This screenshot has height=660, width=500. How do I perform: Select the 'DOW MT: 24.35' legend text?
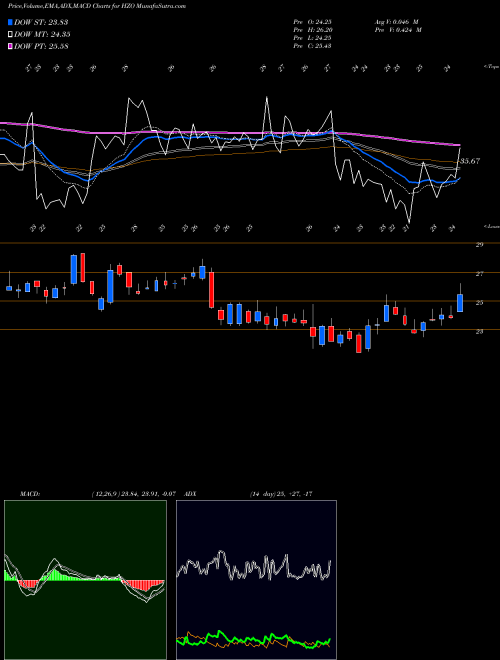tap(42, 35)
